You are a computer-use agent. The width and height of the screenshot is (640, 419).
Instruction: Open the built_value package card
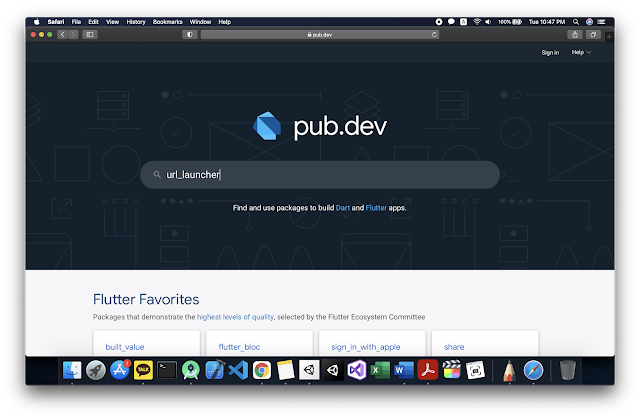(147, 344)
